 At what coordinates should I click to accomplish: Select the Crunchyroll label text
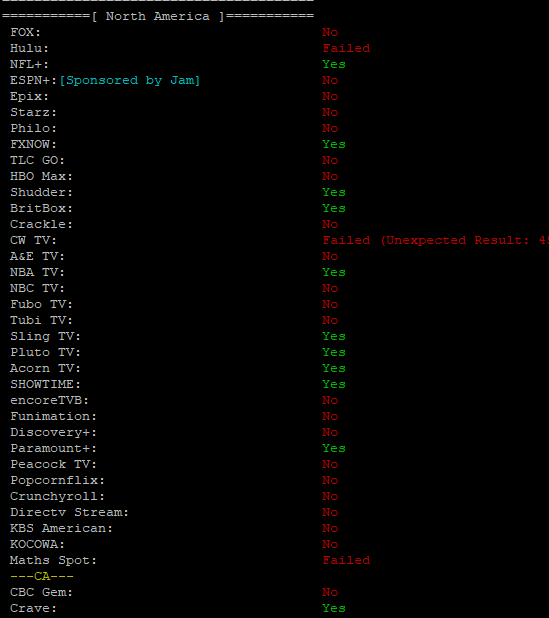(58, 496)
